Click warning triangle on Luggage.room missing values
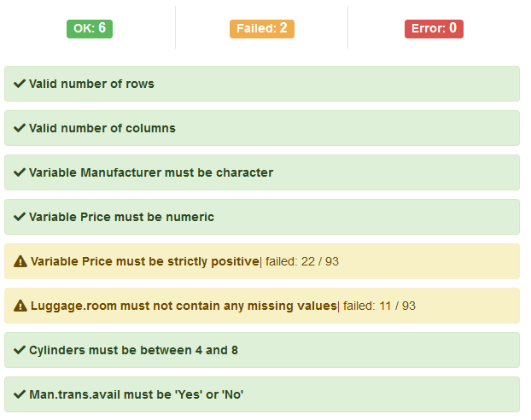Screen dimensions: 531x420 (20, 306)
